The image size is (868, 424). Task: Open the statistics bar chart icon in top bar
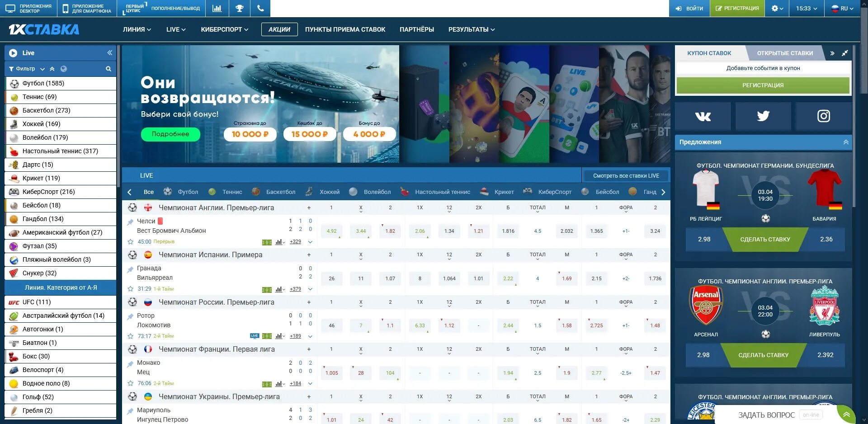tap(217, 8)
